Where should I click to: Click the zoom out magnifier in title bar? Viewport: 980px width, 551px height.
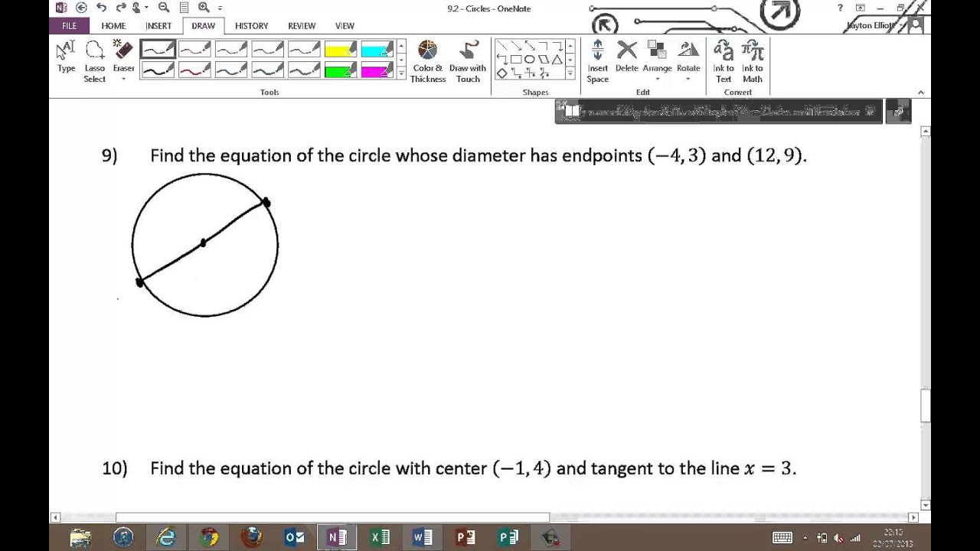(163, 8)
